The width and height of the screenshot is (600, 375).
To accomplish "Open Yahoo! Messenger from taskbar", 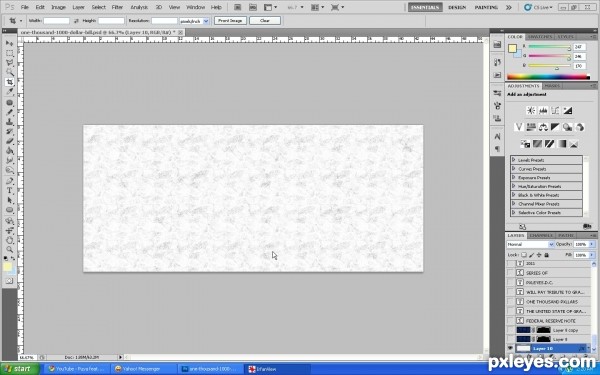I will (x=142, y=369).
